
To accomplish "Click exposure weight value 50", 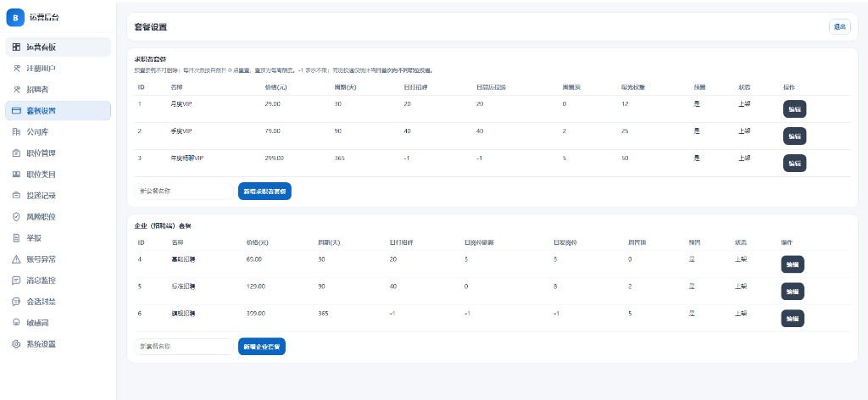I will click(625, 158).
